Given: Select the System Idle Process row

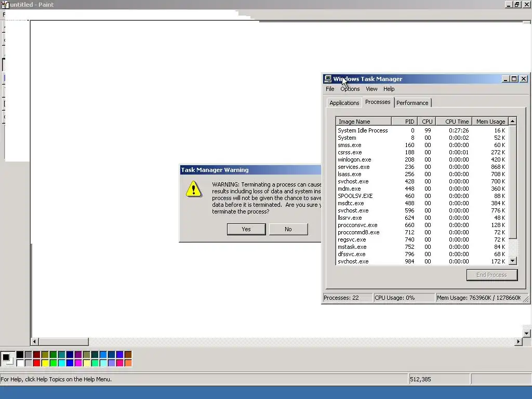Looking at the screenshot, I should pyautogui.click(x=422, y=130).
